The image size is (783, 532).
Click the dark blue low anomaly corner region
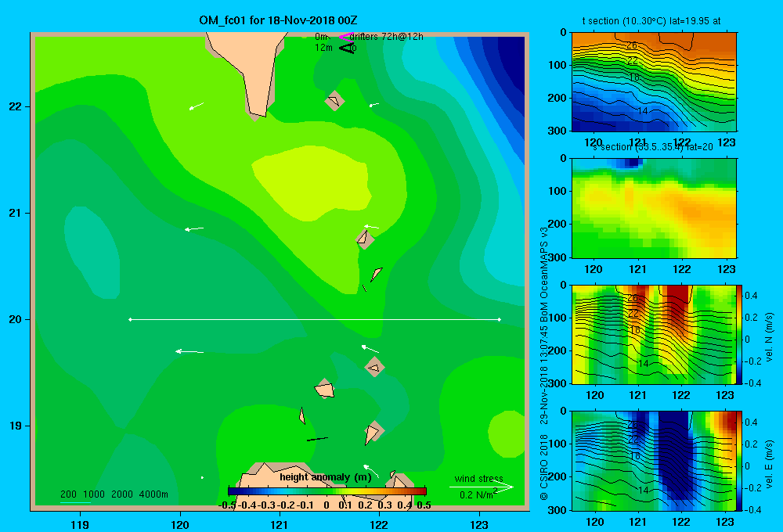507,65
